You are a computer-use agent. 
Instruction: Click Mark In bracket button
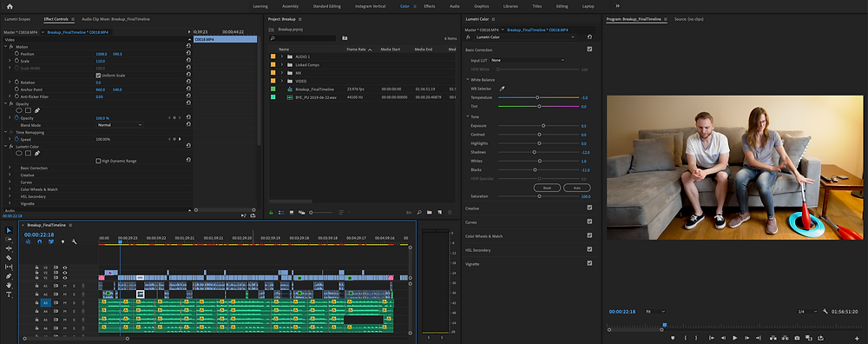click(x=686, y=338)
